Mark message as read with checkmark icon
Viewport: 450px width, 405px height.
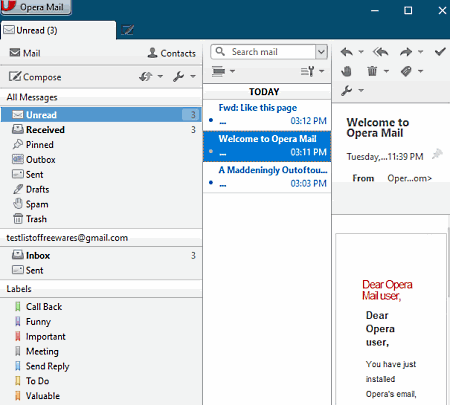(x=440, y=52)
